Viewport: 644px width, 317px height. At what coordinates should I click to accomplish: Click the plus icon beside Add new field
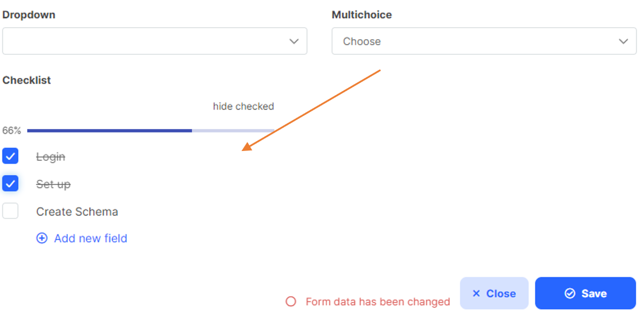tap(42, 239)
